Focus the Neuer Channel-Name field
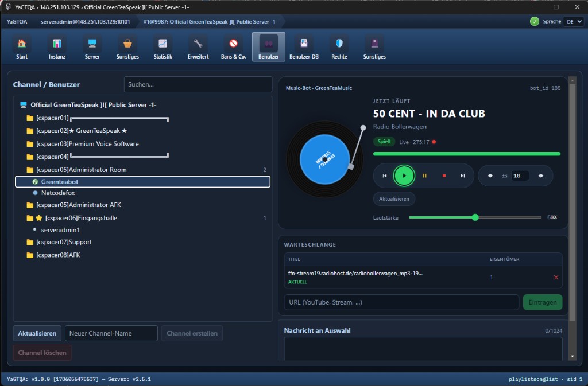Screen dimensions: 588x386 pyautogui.click(x=111, y=333)
